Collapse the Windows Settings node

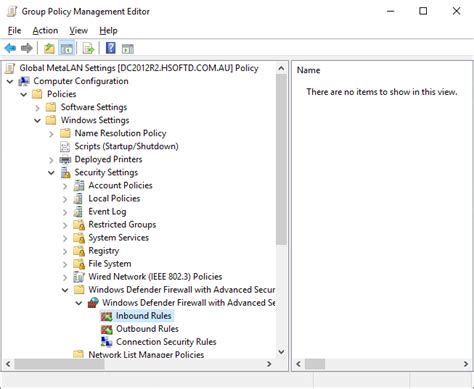(37, 120)
